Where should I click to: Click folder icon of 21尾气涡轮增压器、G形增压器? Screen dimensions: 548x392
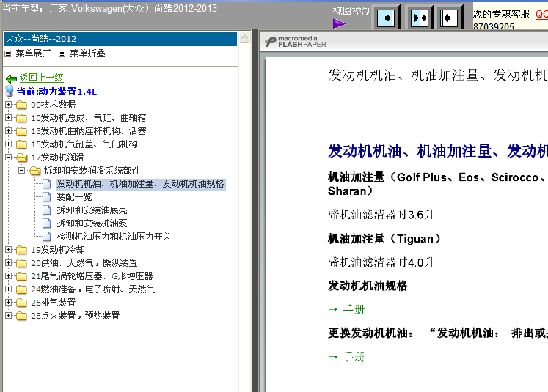coord(21,276)
